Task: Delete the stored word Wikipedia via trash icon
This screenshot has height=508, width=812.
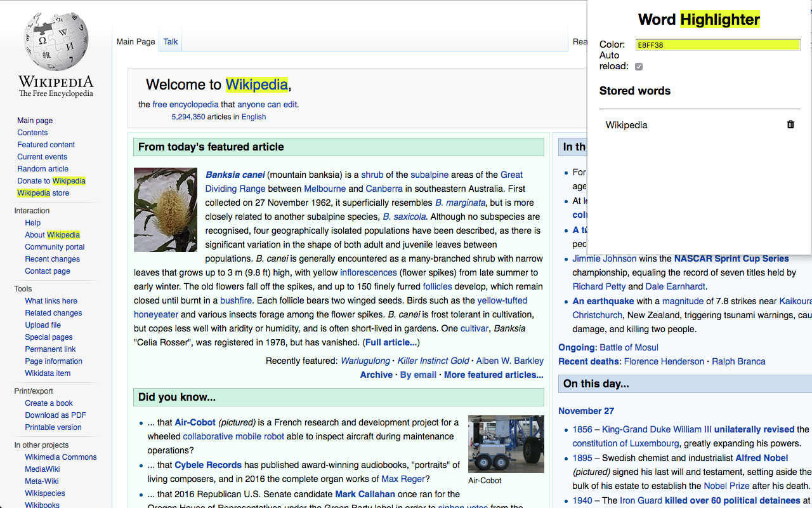Action: click(x=790, y=124)
